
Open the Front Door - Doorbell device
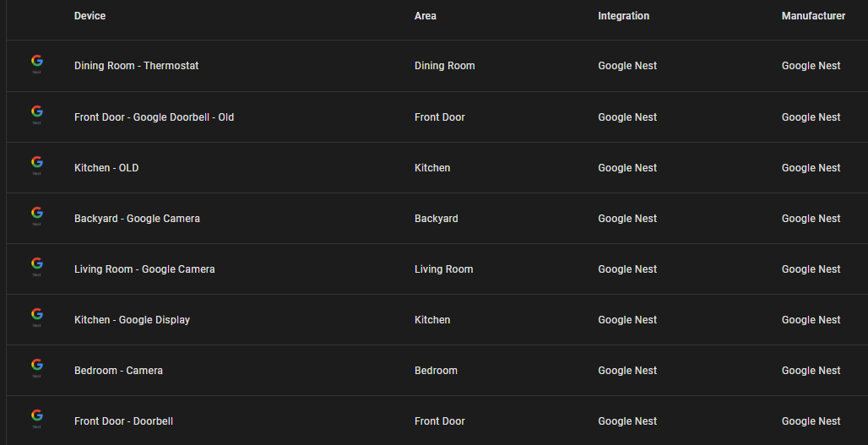pos(123,421)
